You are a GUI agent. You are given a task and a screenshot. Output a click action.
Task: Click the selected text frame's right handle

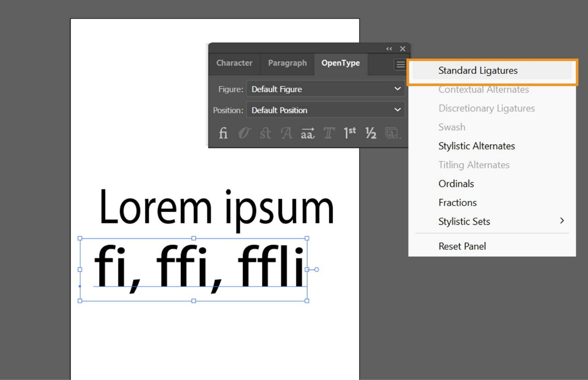point(307,270)
